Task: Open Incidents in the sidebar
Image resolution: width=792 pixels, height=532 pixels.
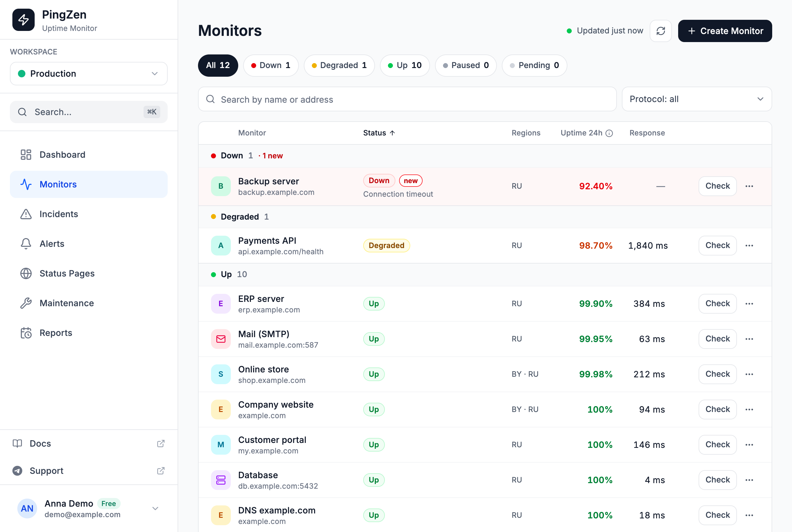Action: point(88,214)
